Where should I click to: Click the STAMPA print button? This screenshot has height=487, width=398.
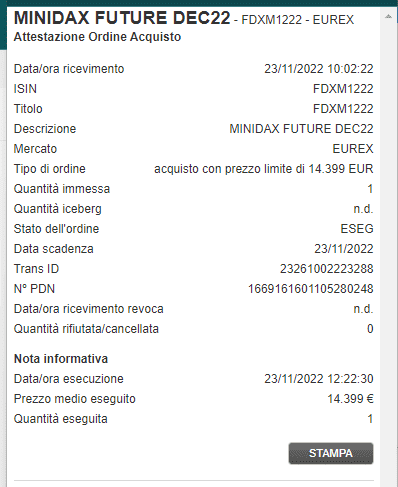coord(331,453)
